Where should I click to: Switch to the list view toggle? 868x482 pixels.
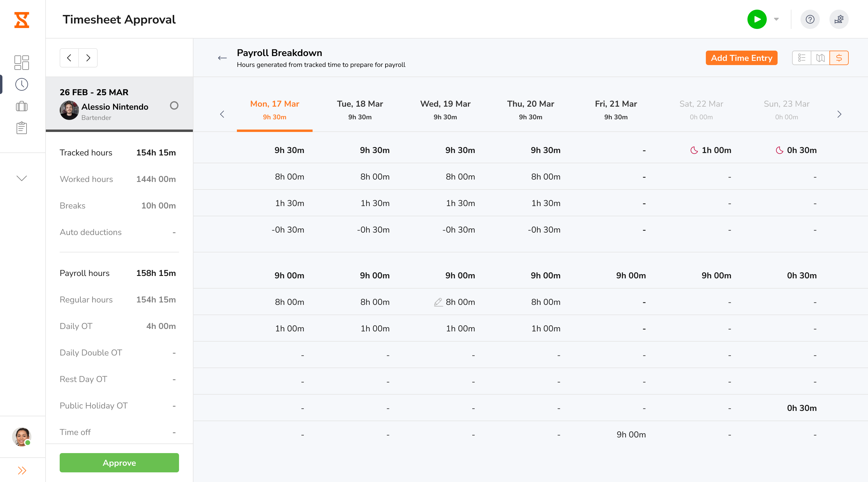tap(801, 58)
